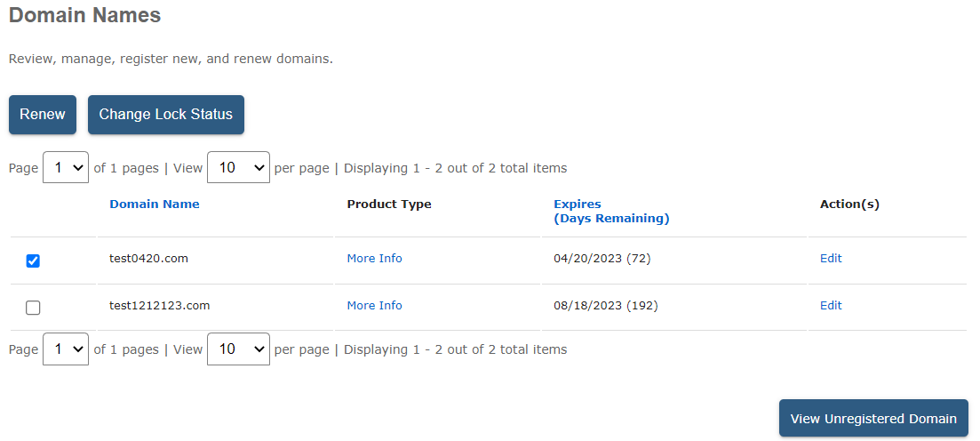Open More Info for test1212123.com

tap(374, 306)
